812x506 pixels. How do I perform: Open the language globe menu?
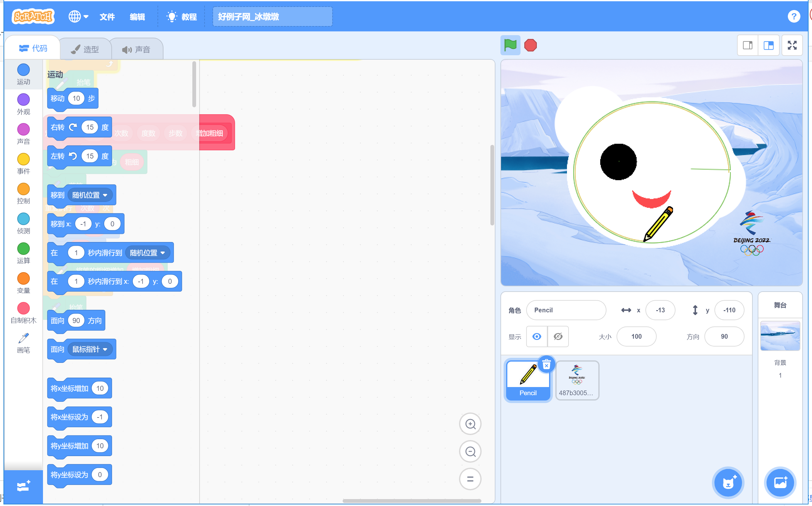(x=78, y=16)
